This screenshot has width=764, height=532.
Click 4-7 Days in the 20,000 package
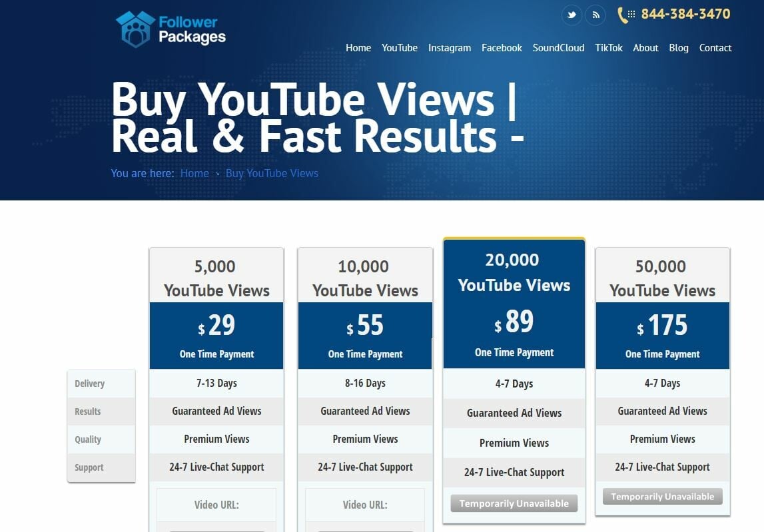click(514, 384)
